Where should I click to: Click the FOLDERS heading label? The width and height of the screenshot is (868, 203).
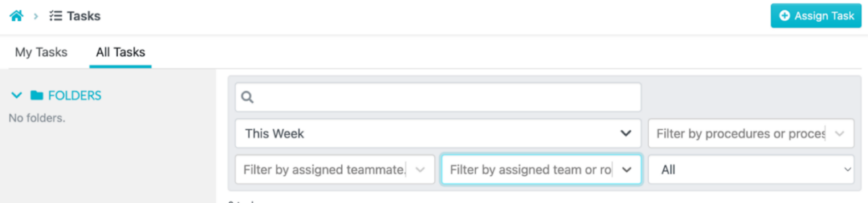pos(75,96)
